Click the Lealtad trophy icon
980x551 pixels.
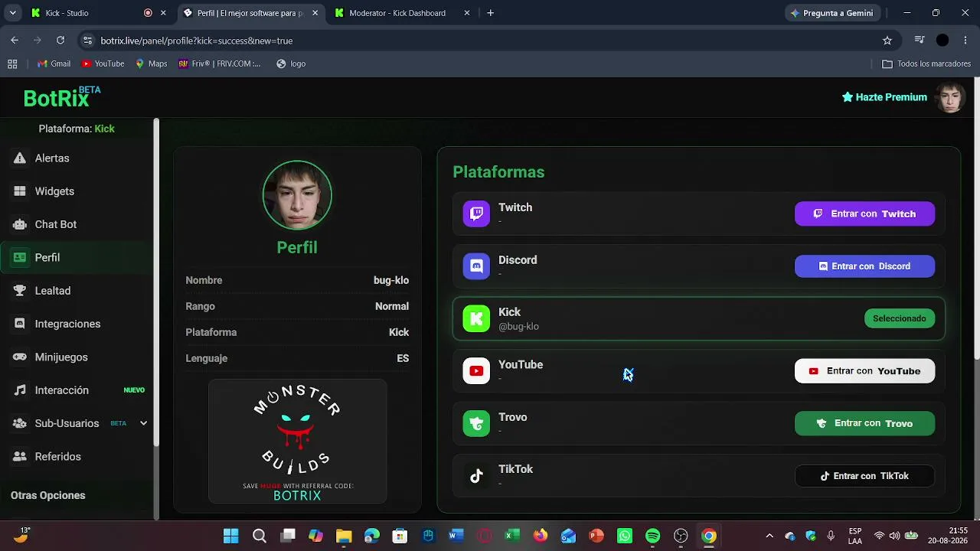click(x=20, y=291)
